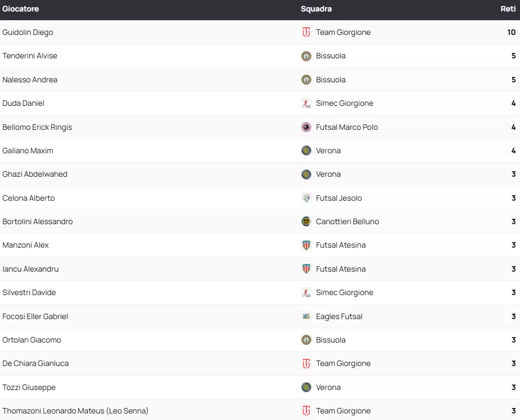Screen dimensions: 520x420
Task: Open Futsal Jesolo team name link
Action: tap(338, 198)
